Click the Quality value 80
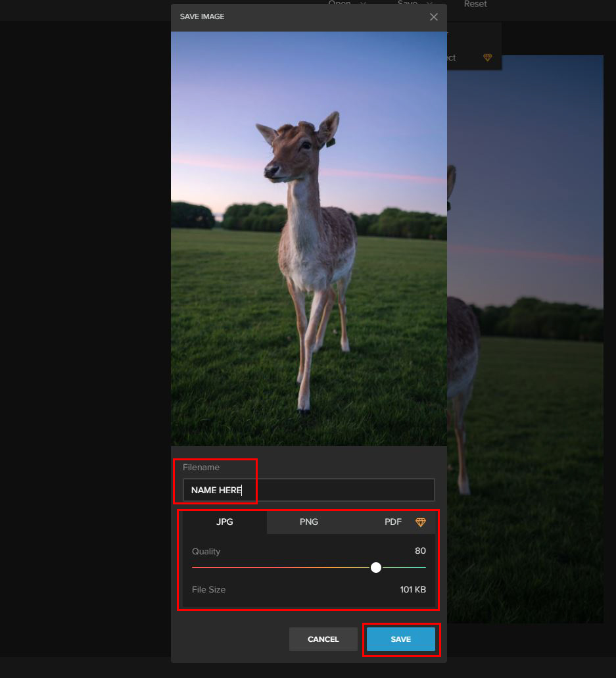The image size is (616, 678). 420,551
